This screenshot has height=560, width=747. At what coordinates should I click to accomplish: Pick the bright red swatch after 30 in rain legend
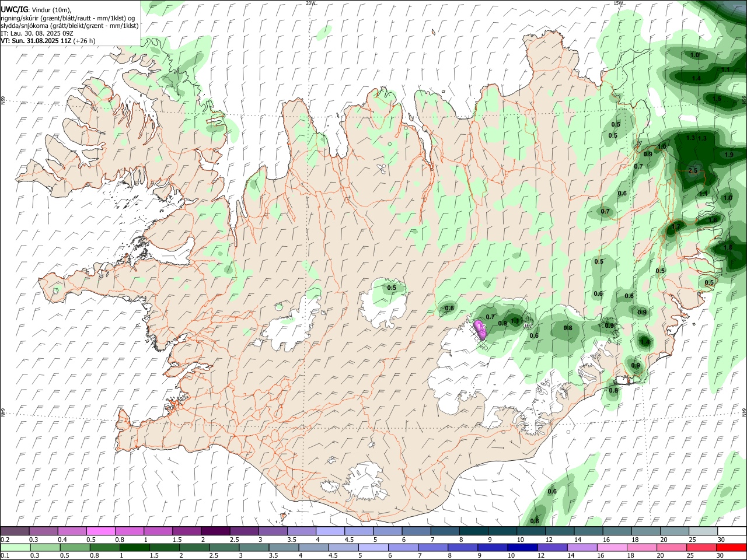pyautogui.click(x=732, y=547)
